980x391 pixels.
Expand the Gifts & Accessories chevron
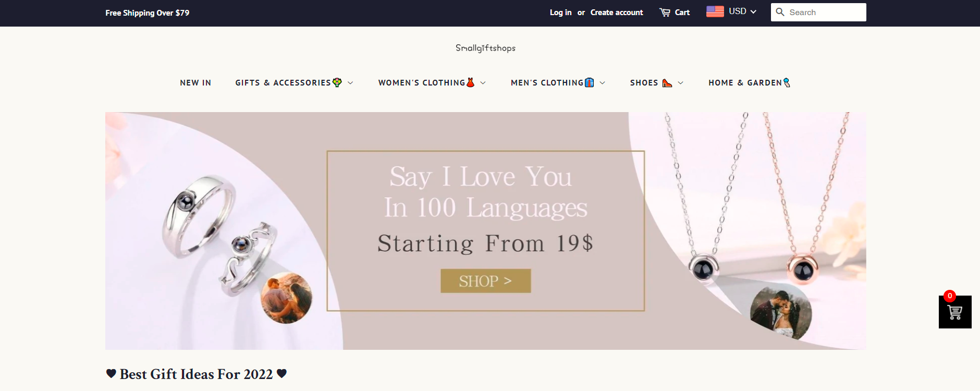click(x=350, y=83)
